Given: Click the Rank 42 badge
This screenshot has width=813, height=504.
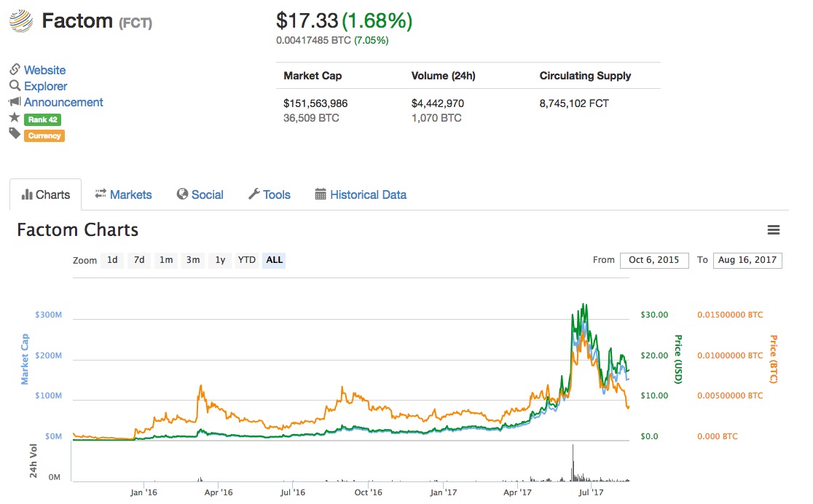Looking at the screenshot, I should pyautogui.click(x=42, y=119).
